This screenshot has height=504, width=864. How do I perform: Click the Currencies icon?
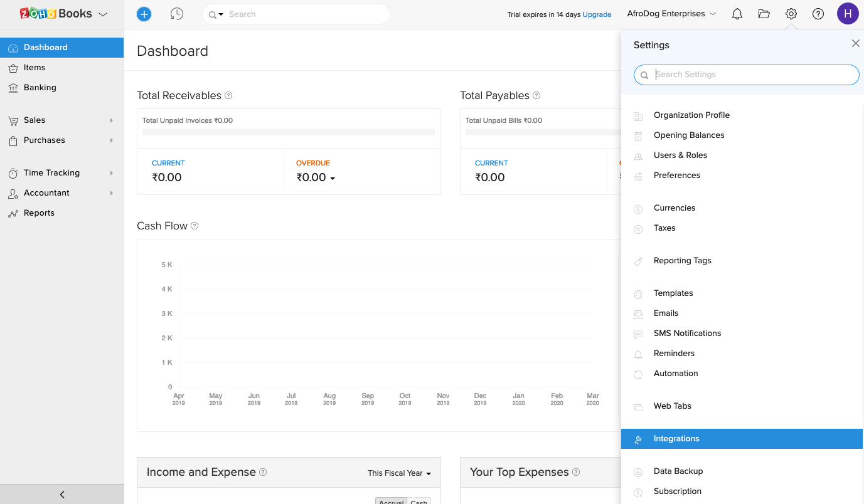[638, 209]
